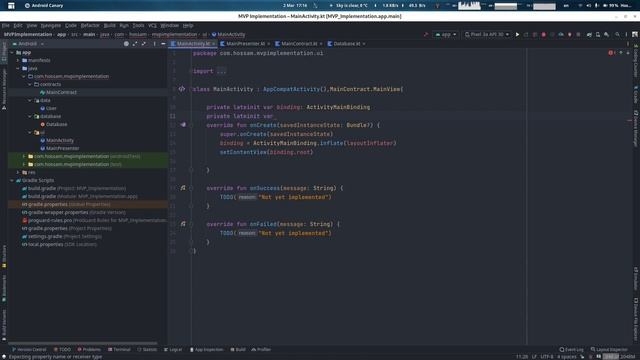Expand the folded import statement

(x=221, y=71)
